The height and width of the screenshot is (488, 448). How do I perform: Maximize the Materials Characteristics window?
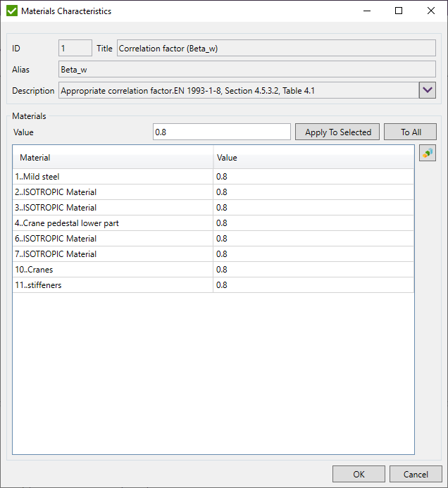click(x=399, y=11)
